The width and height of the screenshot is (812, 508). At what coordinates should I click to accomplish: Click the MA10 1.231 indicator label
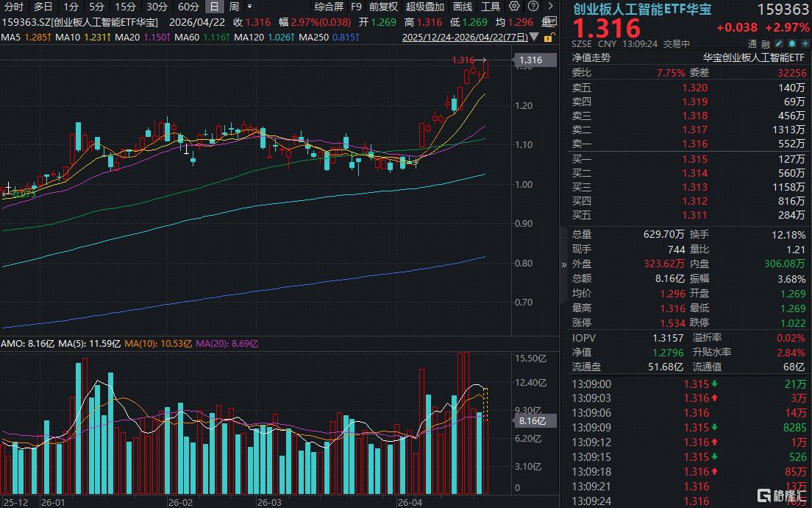pyautogui.click(x=82, y=38)
